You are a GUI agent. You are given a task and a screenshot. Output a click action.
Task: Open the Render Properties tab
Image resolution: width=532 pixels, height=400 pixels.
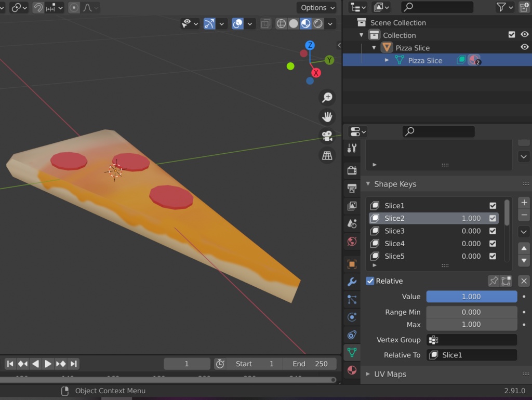[352, 170]
